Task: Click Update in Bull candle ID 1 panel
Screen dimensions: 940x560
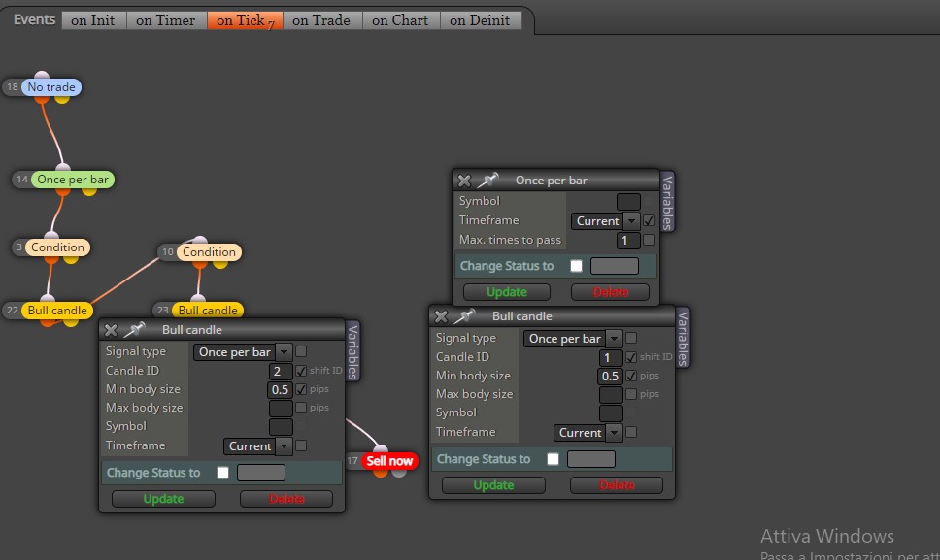Action: pyautogui.click(x=493, y=485)
